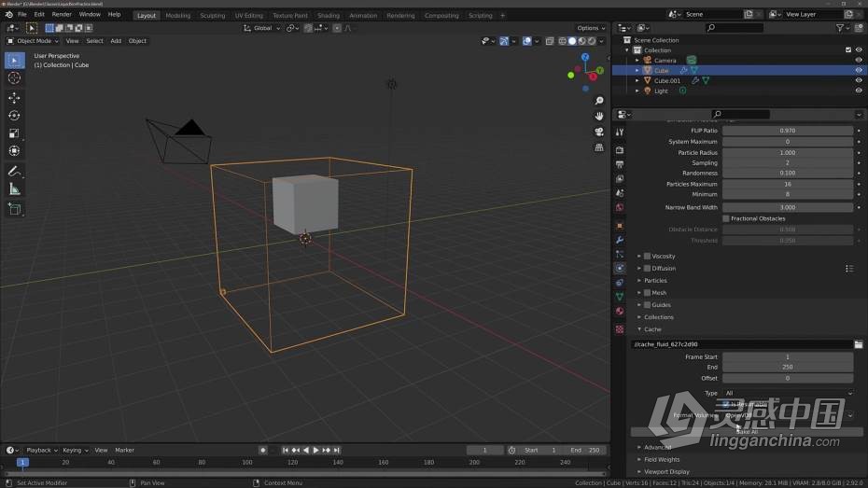Toggle X-ray view icon
This screenshot has width=868, height=488.
pyautogui.click(x=549, y=41)
